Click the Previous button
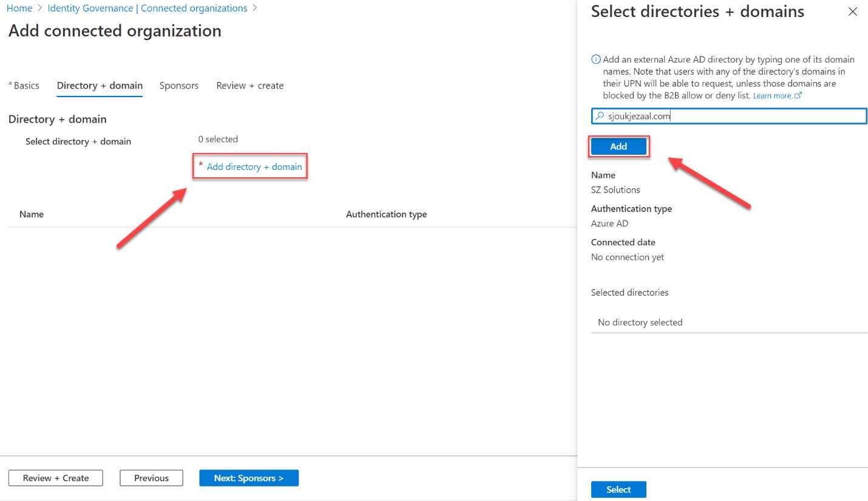868x501 pixels. tap(152, 478)
